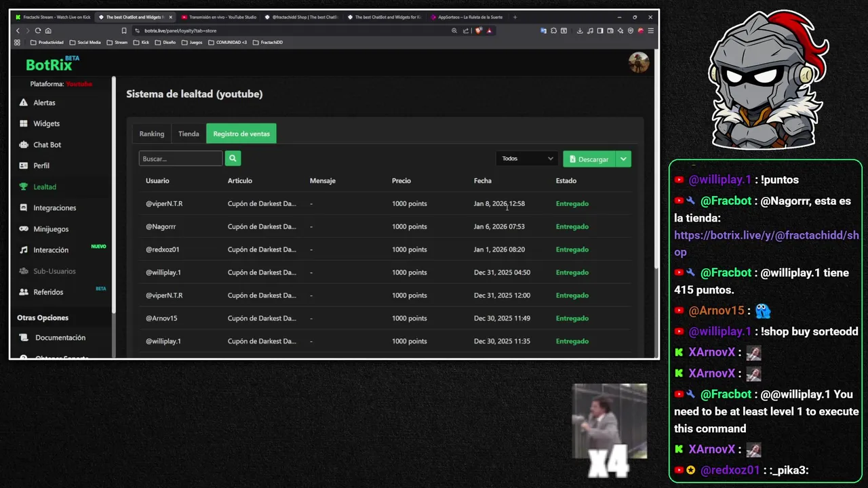Switch to AppSorteos browser tab
Viewport: 868px width, 488px height.
click(467, 17)
